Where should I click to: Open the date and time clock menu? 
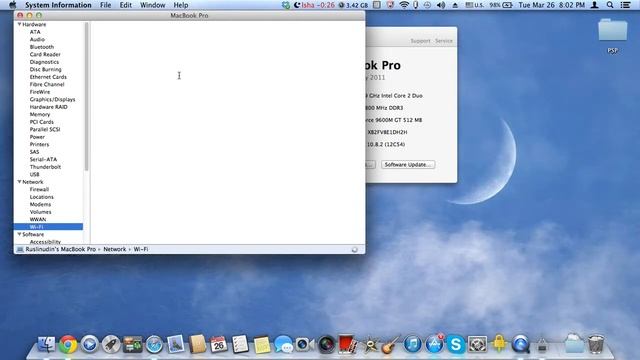coord(551,5)
